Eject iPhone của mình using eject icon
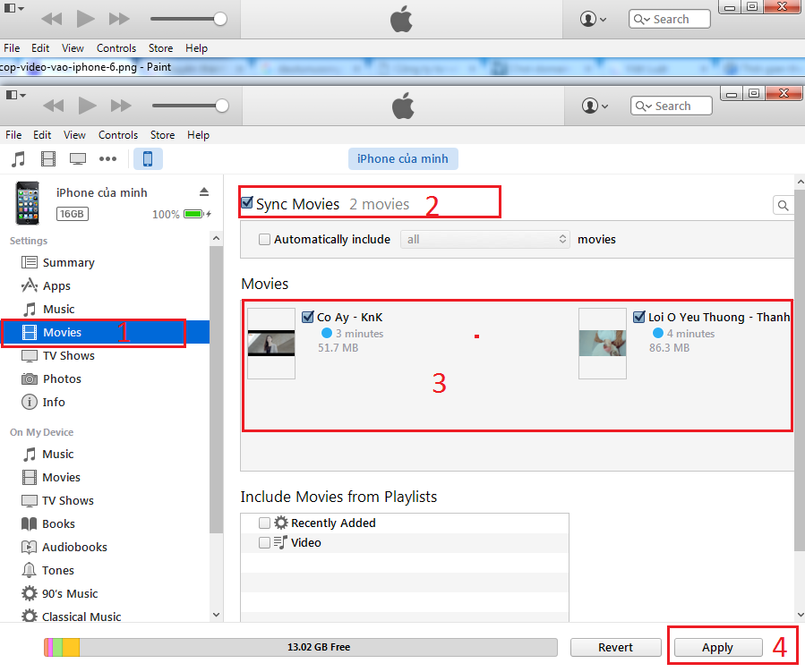 pyautogui.click(x=203, y=191)
